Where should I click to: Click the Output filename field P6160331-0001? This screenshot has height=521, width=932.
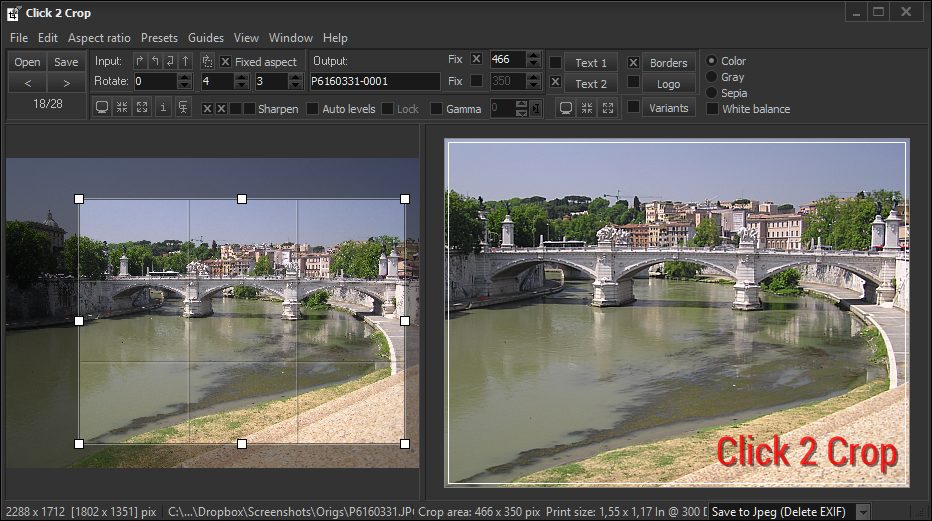click(375, 81)
